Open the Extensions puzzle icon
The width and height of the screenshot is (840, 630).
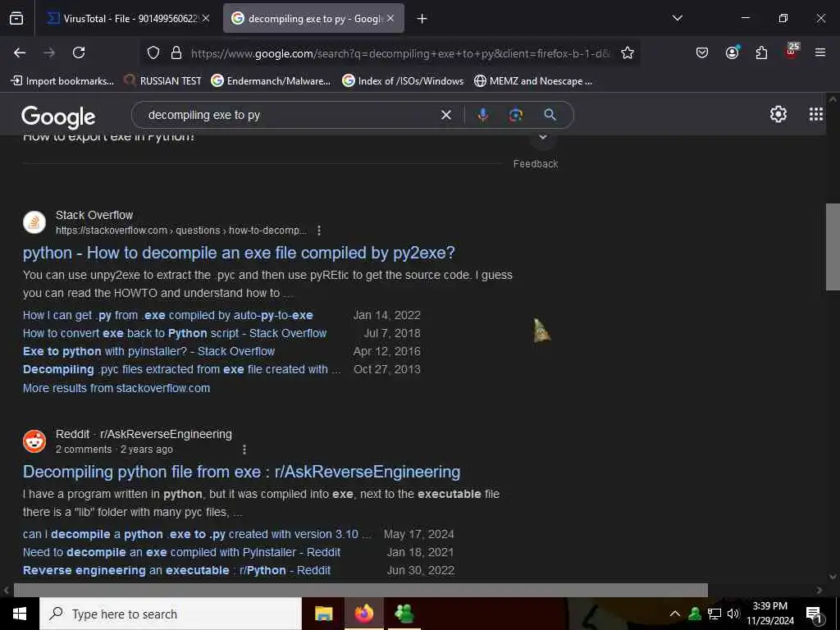761,52
